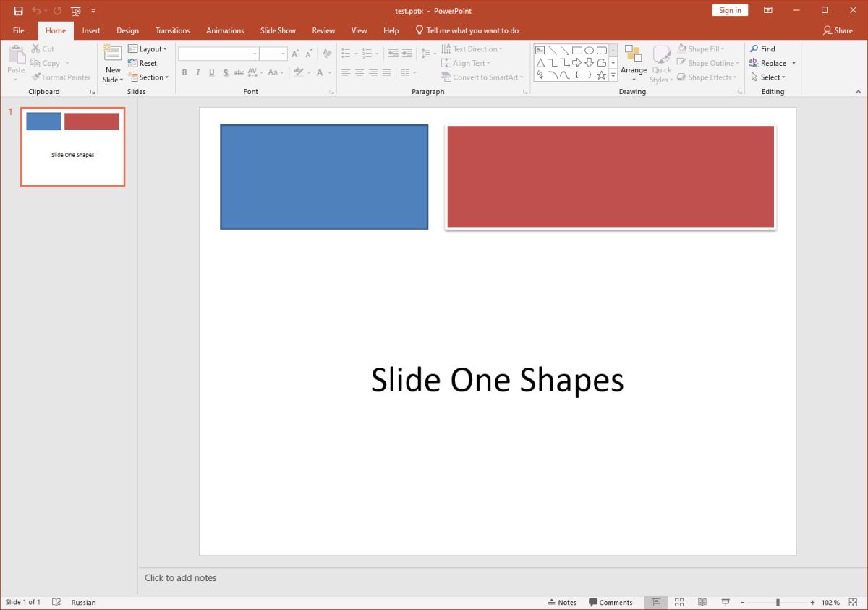Select the blue rectangle on the slide

pyautogui.click(x=324, y=177)
